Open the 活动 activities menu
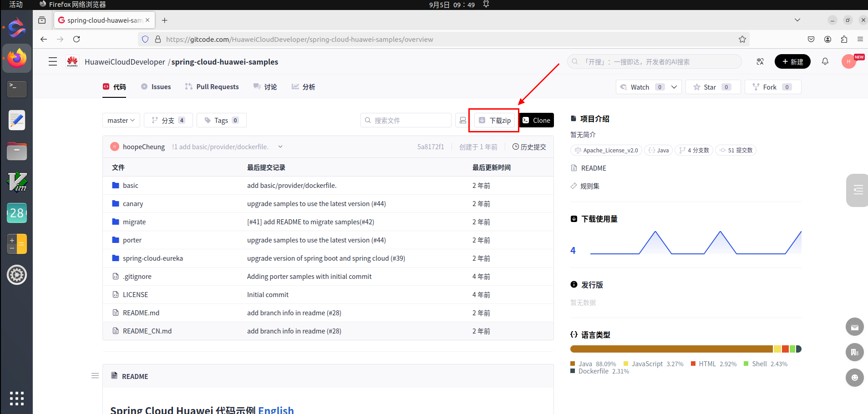Screen dimensions: 868x414 coord(16,5)
